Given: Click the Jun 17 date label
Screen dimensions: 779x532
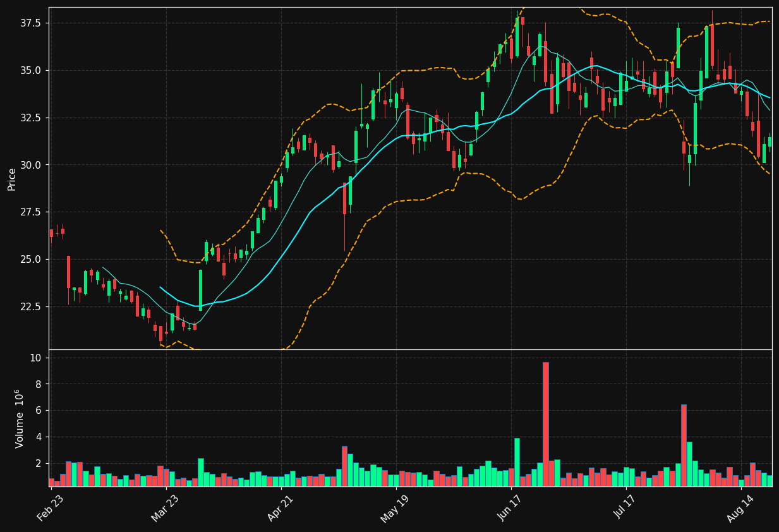Looking at the screenshot, I should click(x=509, y=509).
